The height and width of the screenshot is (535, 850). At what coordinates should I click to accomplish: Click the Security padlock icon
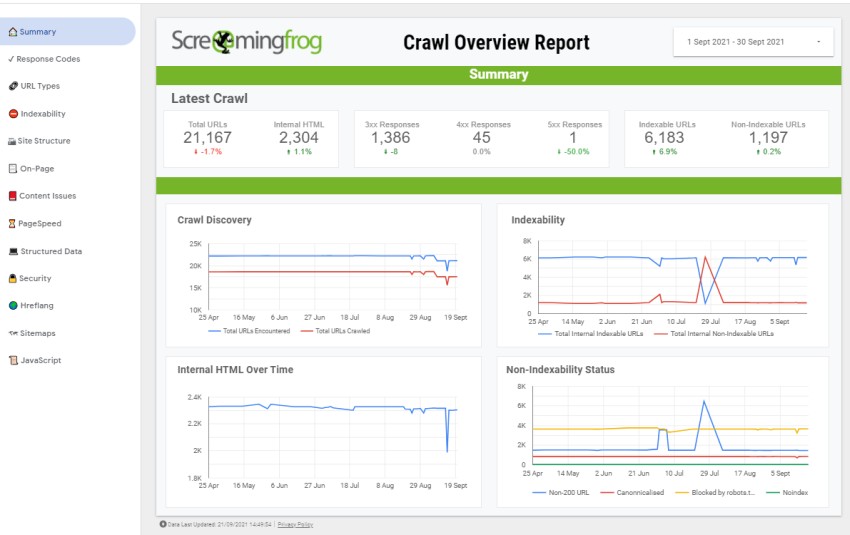click(x=12, y=278)
